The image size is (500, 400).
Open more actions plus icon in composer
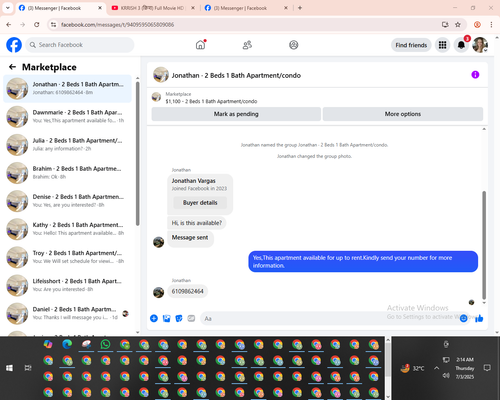[154, 318]
